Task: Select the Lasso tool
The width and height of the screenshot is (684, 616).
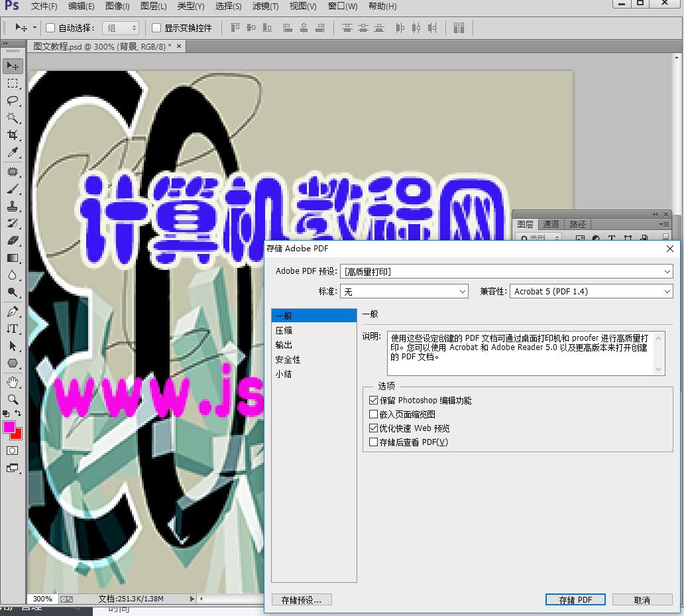Action: click(13, 101)
